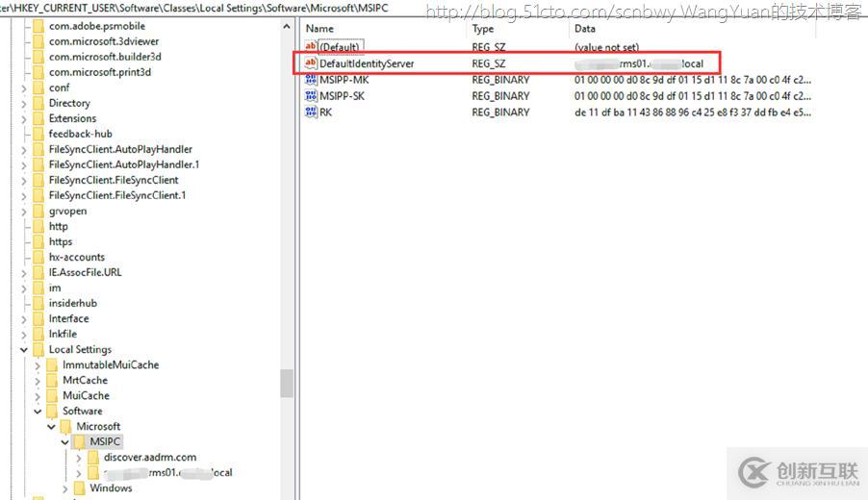868x500 pixels.
Task: Collapse the MSIPC key
Action: point(64,442)
